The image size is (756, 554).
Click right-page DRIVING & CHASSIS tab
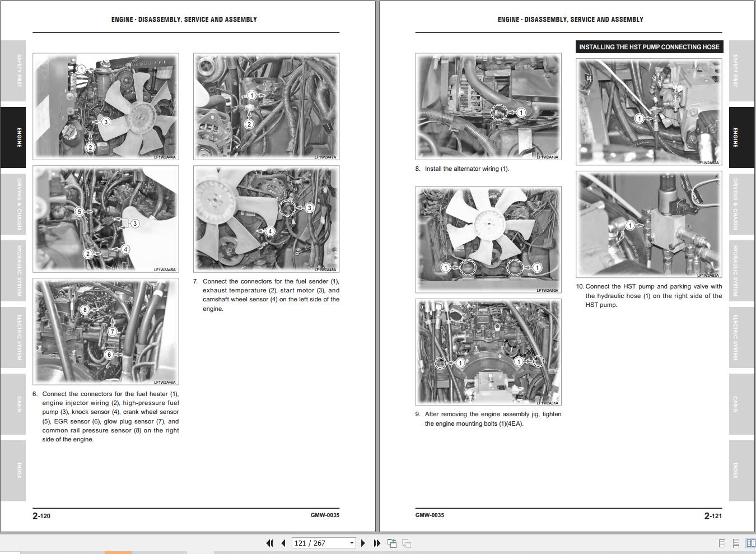coord(741,204)
